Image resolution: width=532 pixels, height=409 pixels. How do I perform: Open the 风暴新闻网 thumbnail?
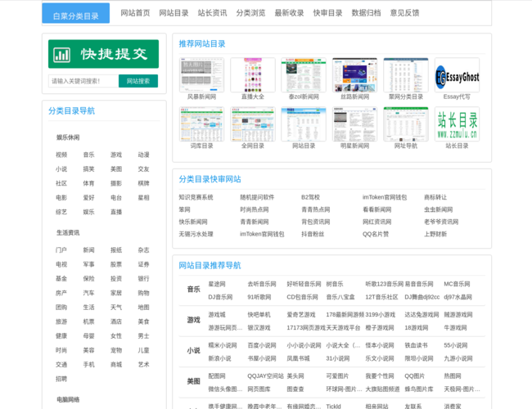tap(201, 75)
